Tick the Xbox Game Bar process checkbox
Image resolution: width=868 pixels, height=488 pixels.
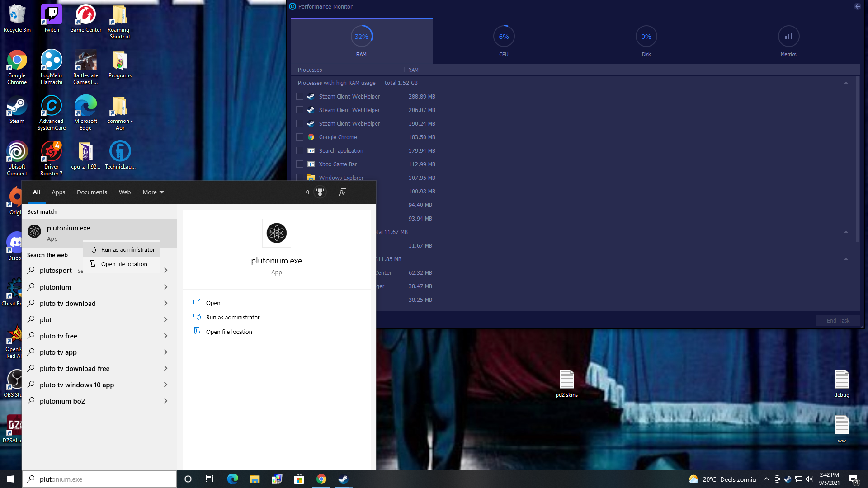pos(300,164)
